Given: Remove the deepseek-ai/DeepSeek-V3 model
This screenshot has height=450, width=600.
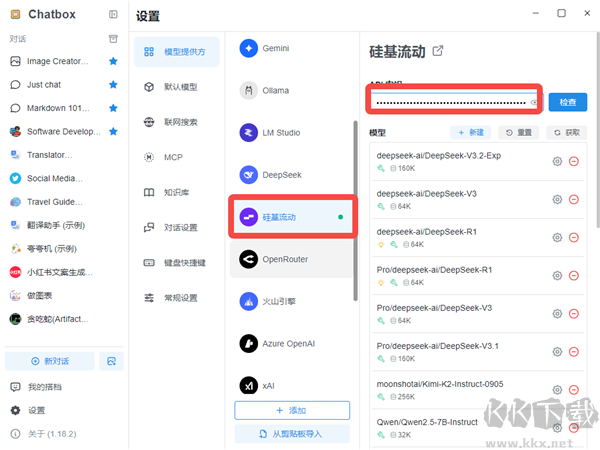Looking at the screenshot, I should [x=574, y=199].
